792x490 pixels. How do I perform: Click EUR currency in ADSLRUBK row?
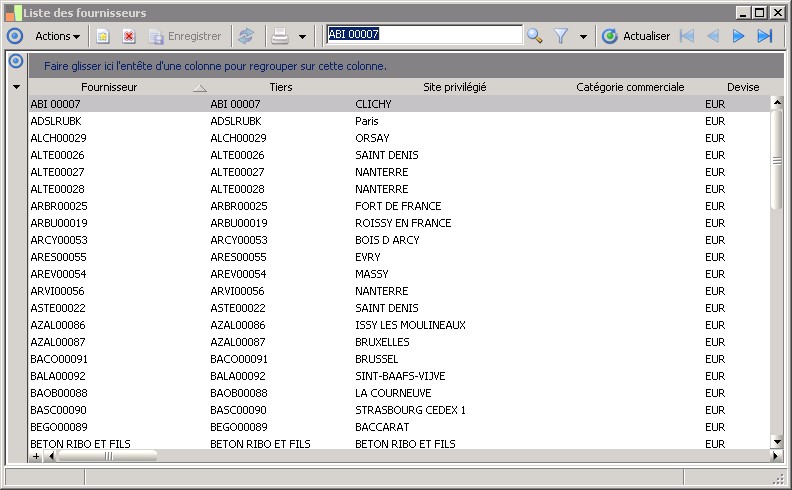pyautogui.click(x=715, y=121)
